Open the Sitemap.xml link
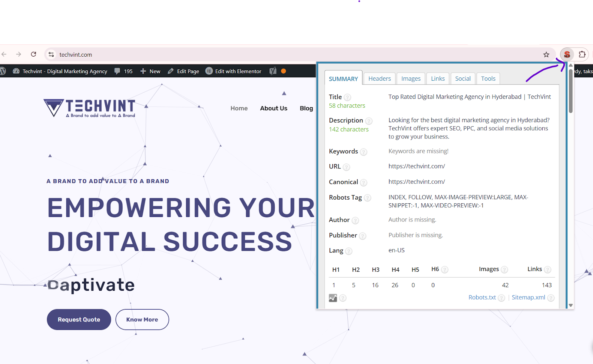 point(529,297)
